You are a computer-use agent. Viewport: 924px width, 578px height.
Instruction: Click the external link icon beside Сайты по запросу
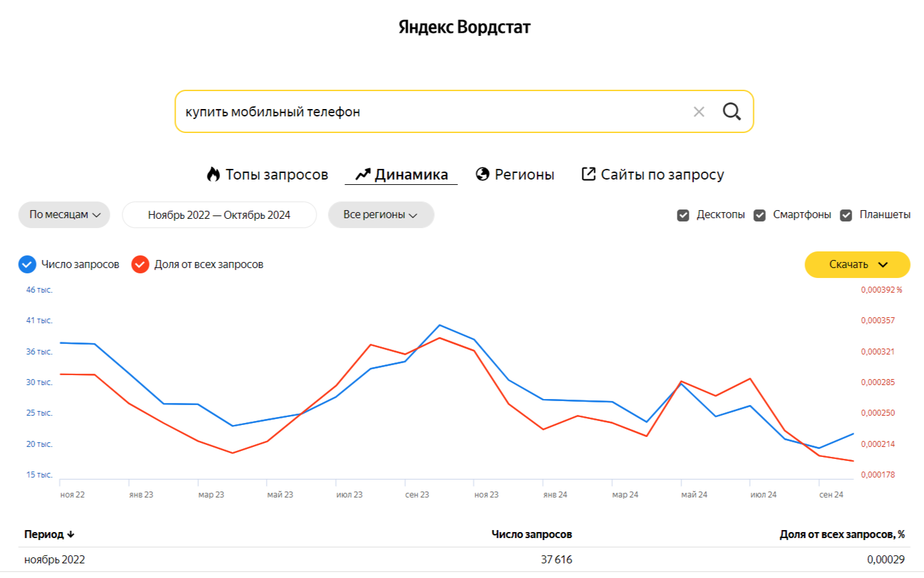click(588, 174)
